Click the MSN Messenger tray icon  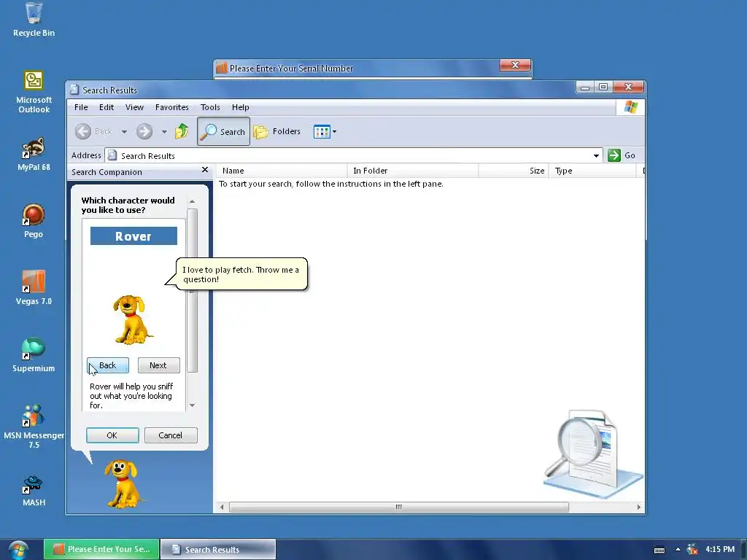pyautogui.click(x=692, y=550)
